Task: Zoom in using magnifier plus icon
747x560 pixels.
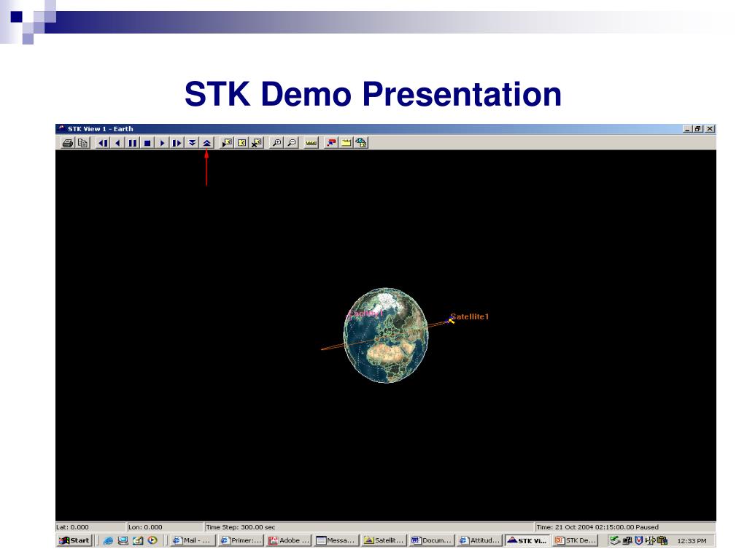Action: click(x=276, y=143)
